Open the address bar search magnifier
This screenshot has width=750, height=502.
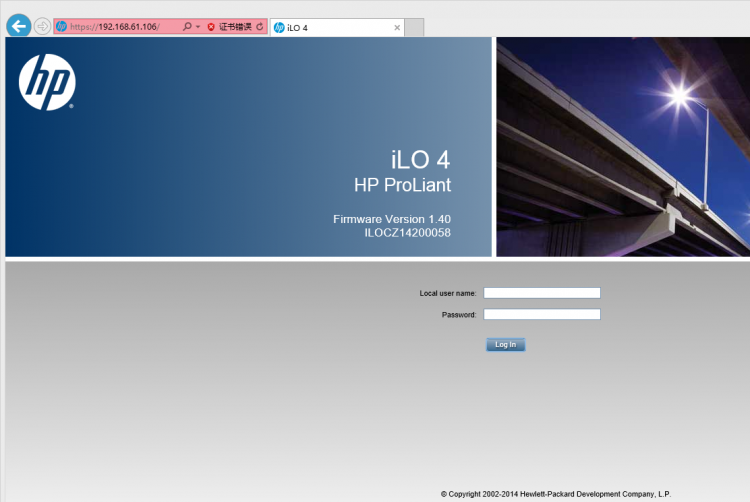point(187,26)
